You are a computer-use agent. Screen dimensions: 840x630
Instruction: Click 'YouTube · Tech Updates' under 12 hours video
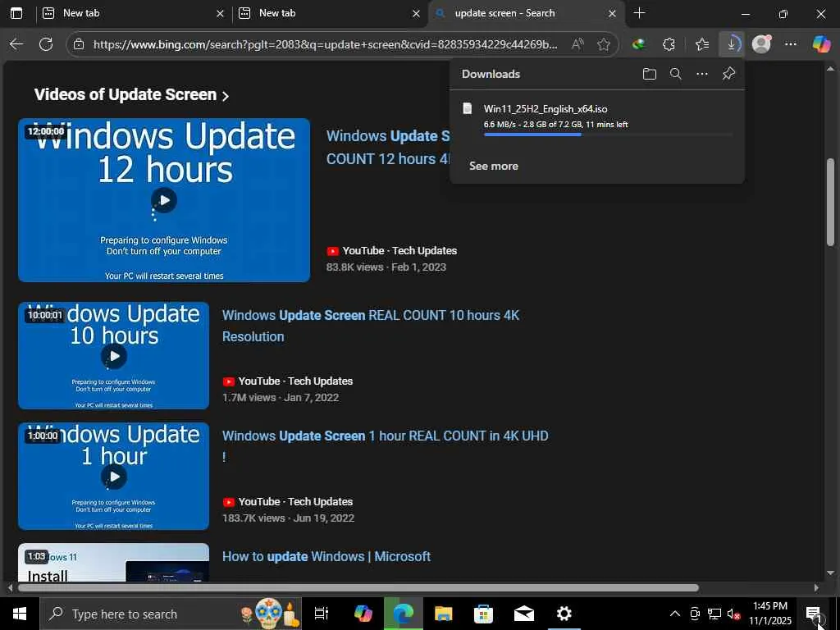(399, 251)
